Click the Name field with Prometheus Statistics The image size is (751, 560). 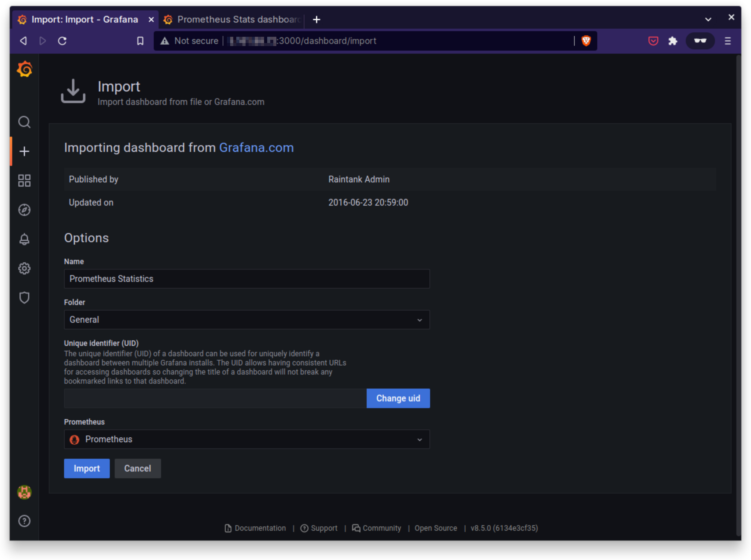[x=246, y=279]
